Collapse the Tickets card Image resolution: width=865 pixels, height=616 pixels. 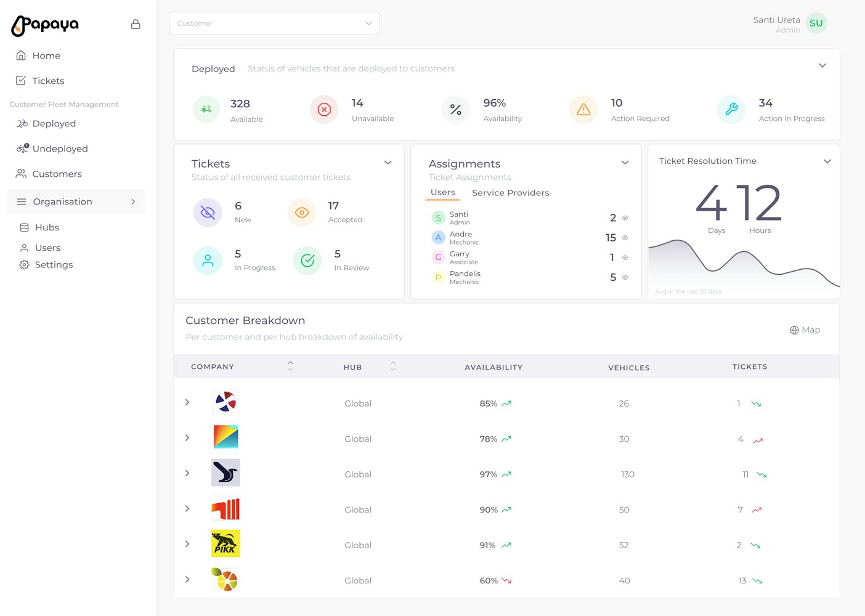pos(388,163)
